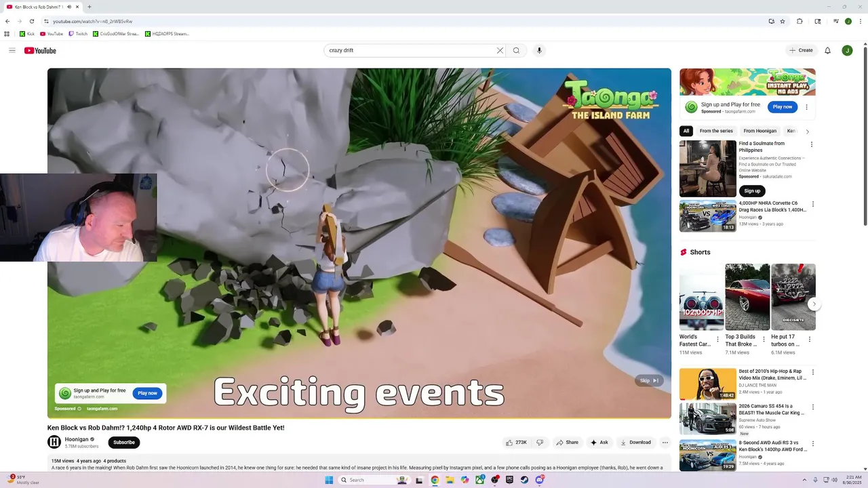Open the Share dialog
This screenshot has height=488, width=868.
pyautogui.click(x=568, y=443)
